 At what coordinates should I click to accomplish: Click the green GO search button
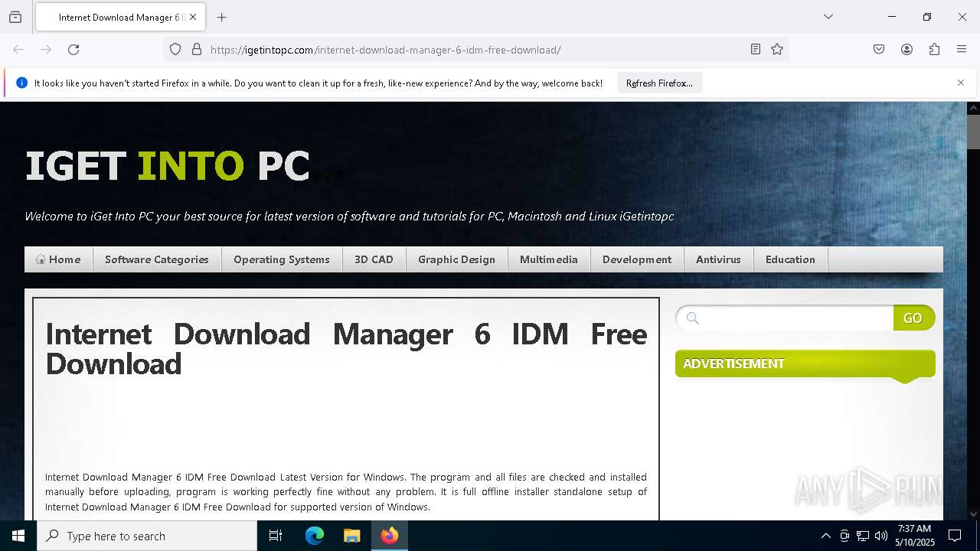coord(913,318)
